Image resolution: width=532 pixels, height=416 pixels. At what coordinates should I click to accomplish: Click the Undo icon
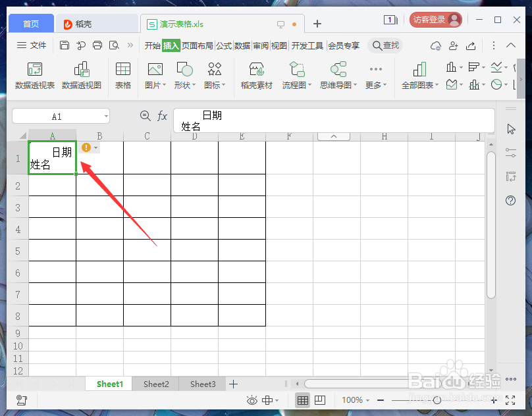pos(80,45)
